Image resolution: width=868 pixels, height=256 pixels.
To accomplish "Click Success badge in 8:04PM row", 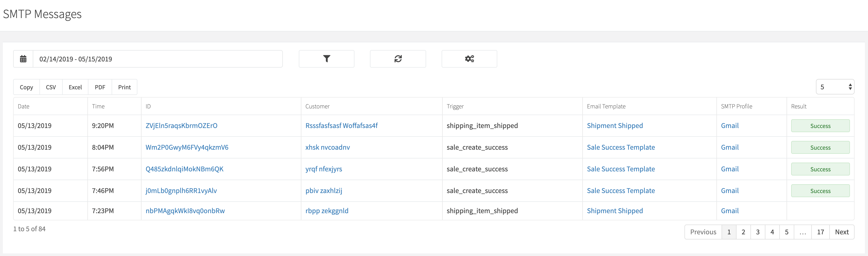I will [820, 147].
